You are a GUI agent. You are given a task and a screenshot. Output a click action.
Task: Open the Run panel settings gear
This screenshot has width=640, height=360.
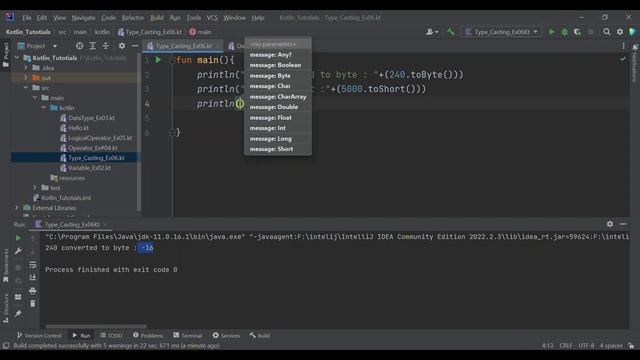tap(610, 224)
